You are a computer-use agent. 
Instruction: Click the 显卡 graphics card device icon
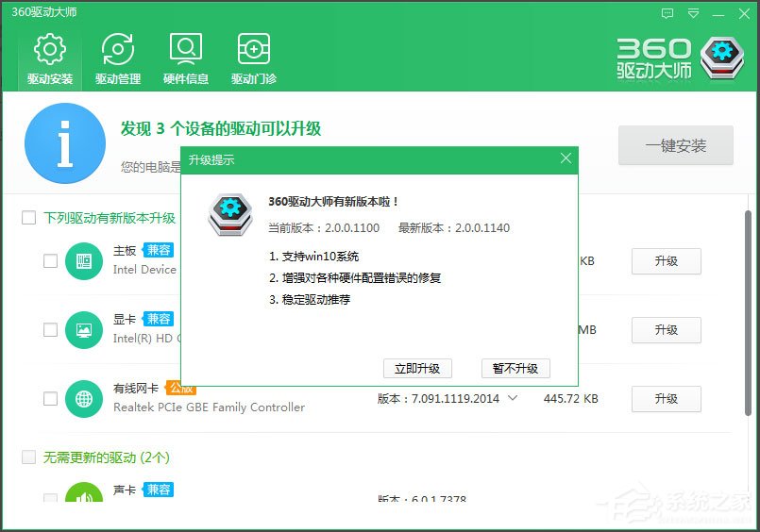tap(84, 330)
